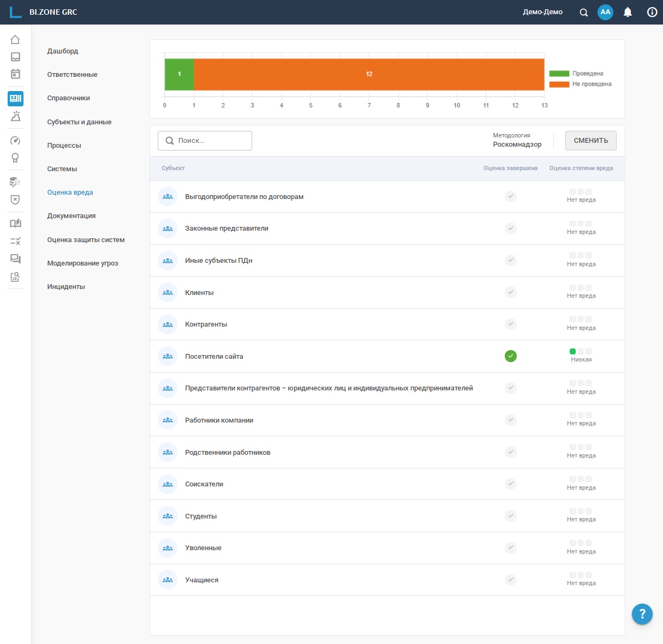Go to Дашборд menu item
Image resolution: width=663 pixels, height=644 pixels.
(x=63, y=51)
